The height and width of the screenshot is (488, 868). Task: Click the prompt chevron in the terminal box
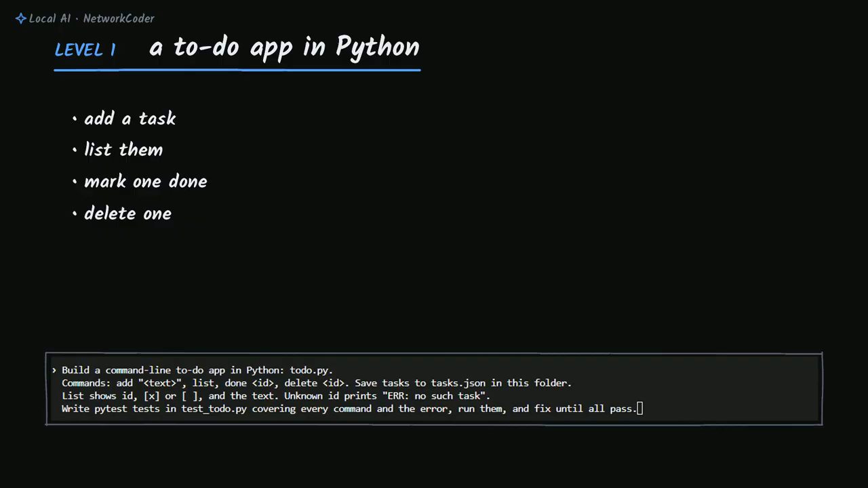[54, 370]
